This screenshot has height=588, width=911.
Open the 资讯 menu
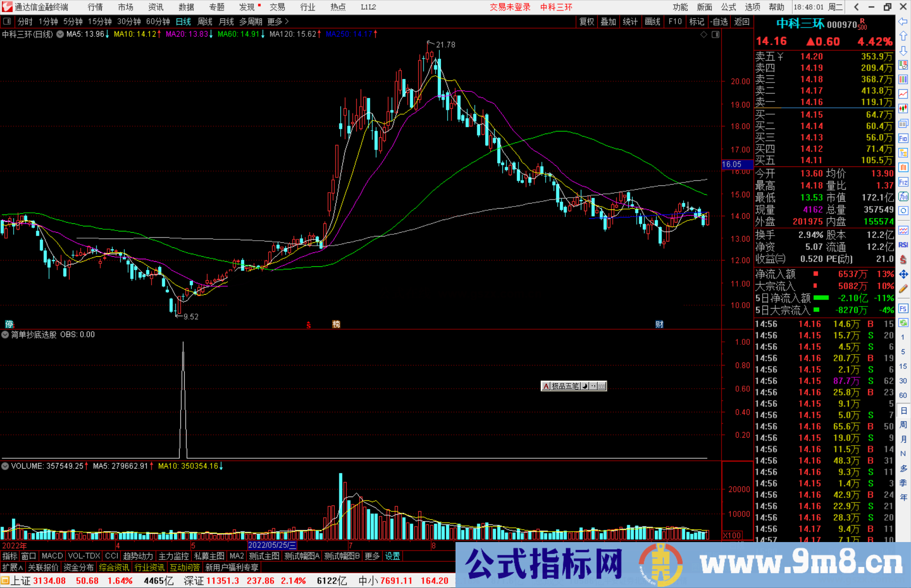[x=156, y=7]
